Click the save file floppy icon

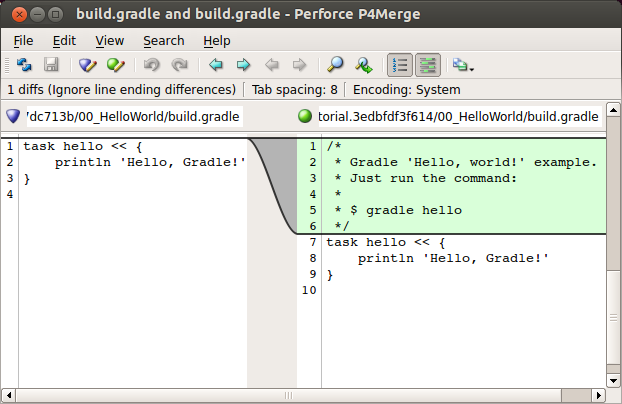pos(51,65)
